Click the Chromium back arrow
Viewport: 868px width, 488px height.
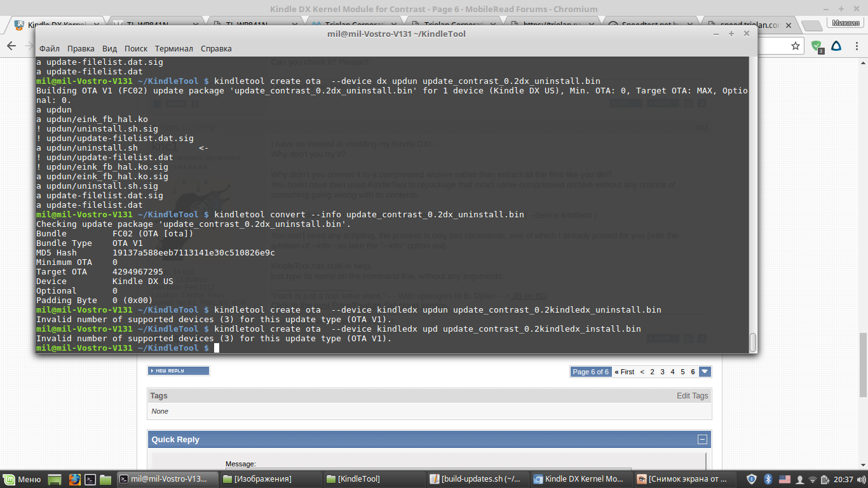[x=11, y=46]
